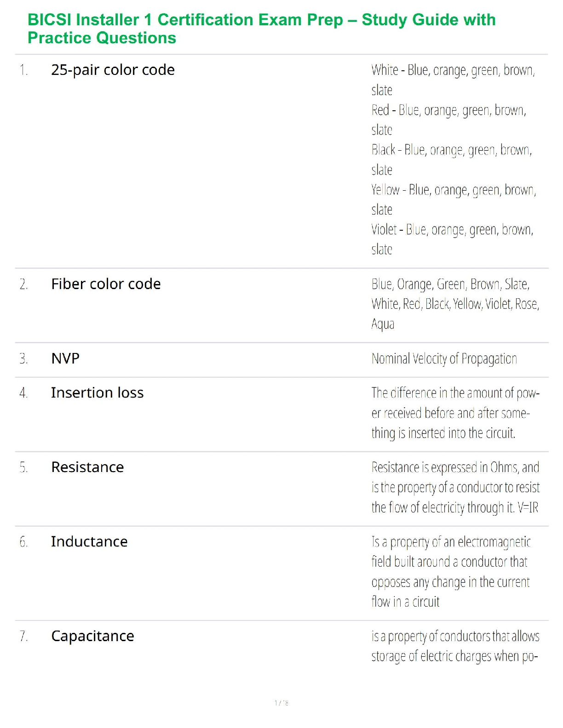Select the term "25-pair color code"
The width and height of the screenshot is (563, 728).
113,70
